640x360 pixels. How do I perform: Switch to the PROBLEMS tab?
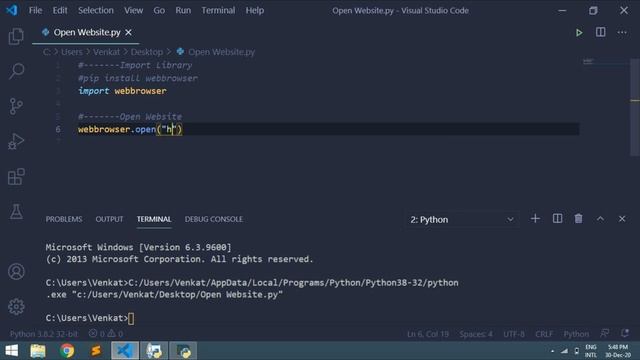[x=64, y=219]
